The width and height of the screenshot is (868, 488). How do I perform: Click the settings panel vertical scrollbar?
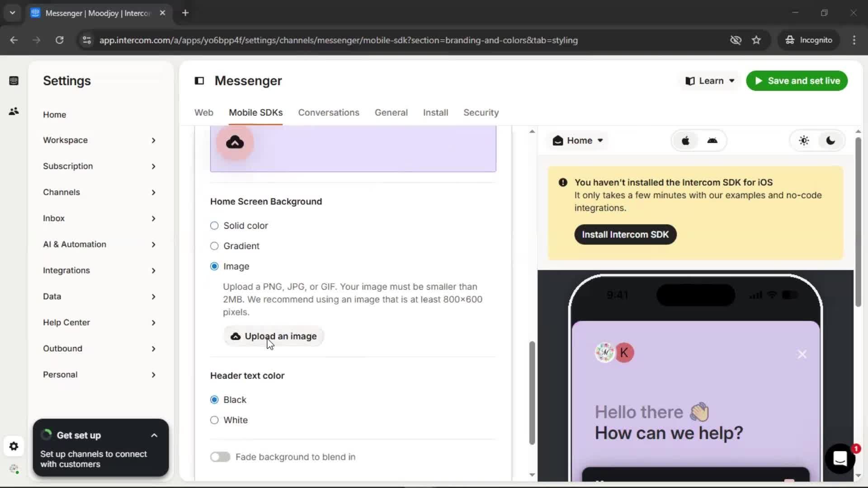pyautogui.click(x=532, y=393)
